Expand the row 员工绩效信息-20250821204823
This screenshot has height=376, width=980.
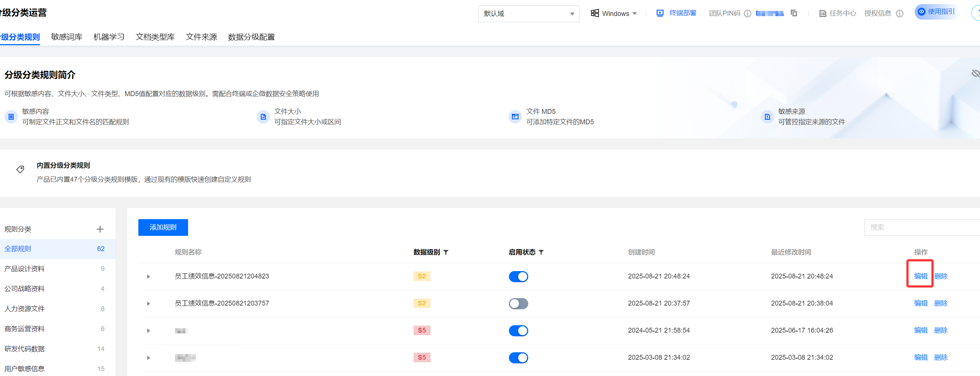[x=148, y=276]
